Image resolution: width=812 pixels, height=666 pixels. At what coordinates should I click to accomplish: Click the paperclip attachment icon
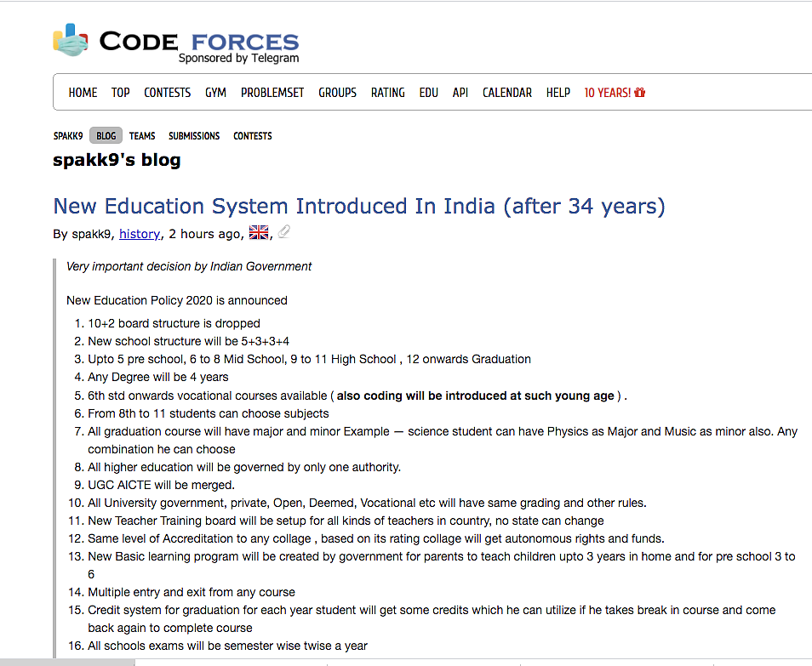point(283,232)
